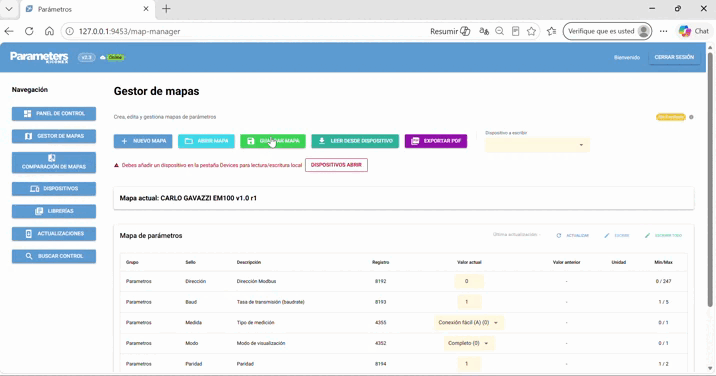The height and width of the screenshot is (376, 716).
Task: Open a new browser tab
Action: [166, 9]
